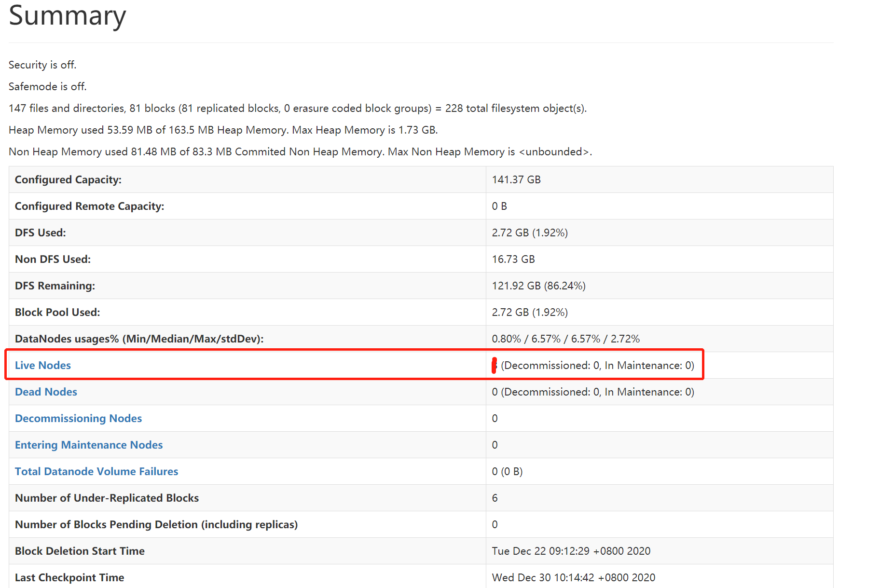The image size is (880, 588).
Task: Click the '147 files and directories' line
Action: pos(298,108)
